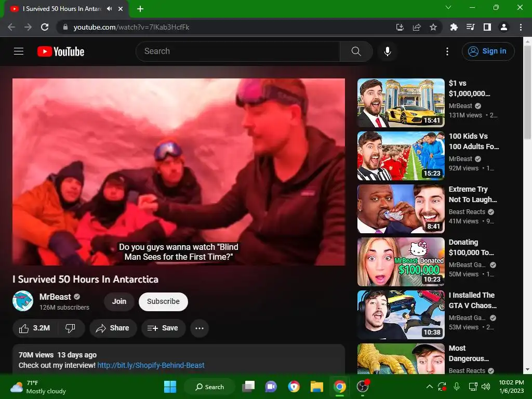Click '100 Kids Vs 100 Adults' title text
The height and width of the screenshot is (399, 532).
[x=474, y=141]
